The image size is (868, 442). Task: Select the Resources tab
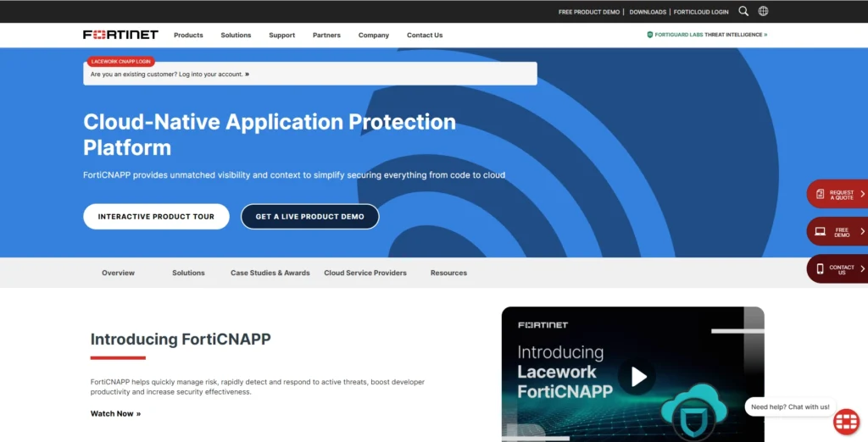click(x=448, y=273)
